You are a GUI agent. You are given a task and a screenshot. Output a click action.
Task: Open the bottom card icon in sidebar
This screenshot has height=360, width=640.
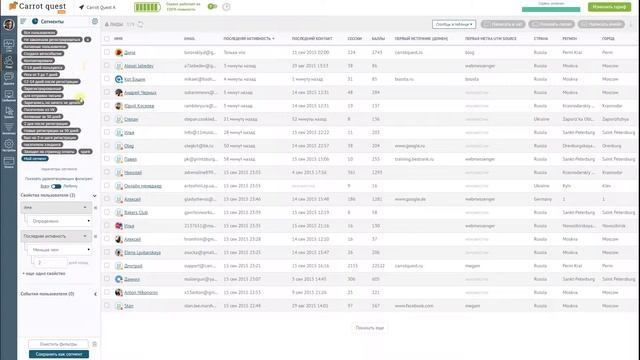coord(9,162)
